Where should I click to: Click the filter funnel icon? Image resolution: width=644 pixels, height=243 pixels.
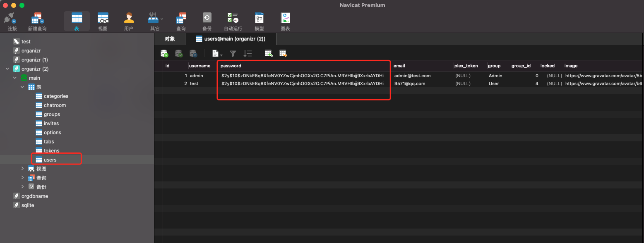click(233, 53)
